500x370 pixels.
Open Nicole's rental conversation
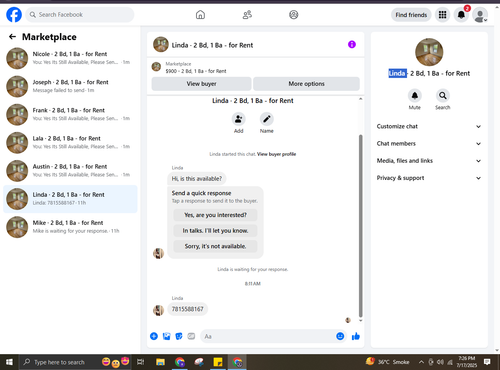(70, 58)
